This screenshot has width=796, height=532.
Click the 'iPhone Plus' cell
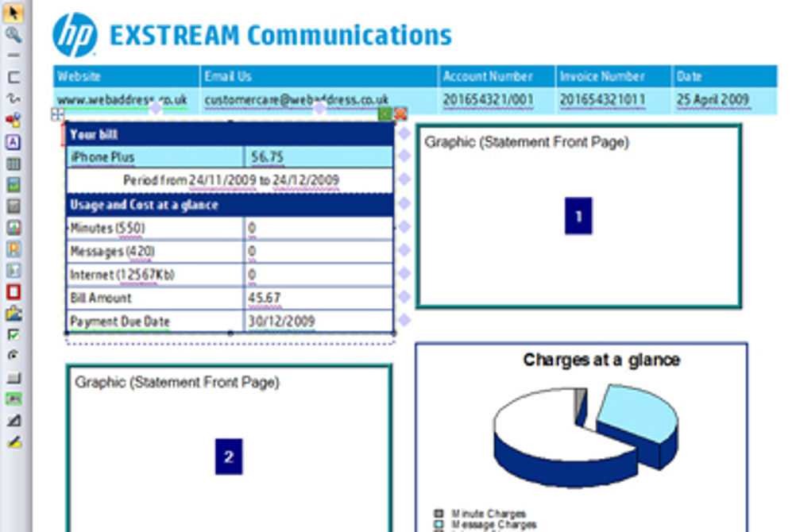(155, 157)
